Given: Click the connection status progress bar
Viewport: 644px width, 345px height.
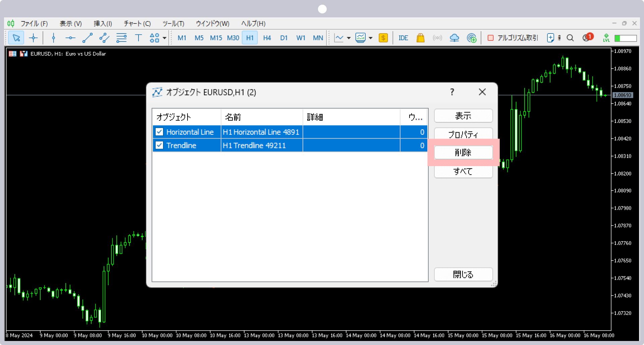Looking at the screenshot, I should point(626,38).
